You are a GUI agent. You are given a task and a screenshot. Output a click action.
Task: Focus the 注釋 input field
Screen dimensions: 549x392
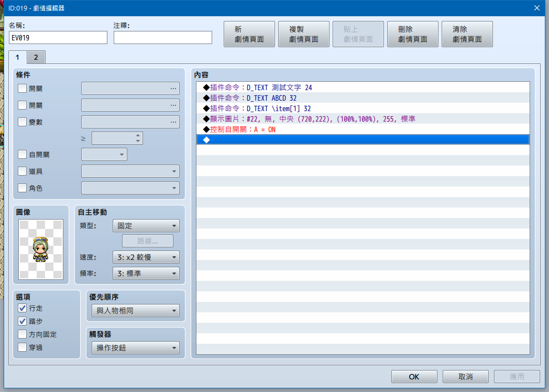pos(163,38)
